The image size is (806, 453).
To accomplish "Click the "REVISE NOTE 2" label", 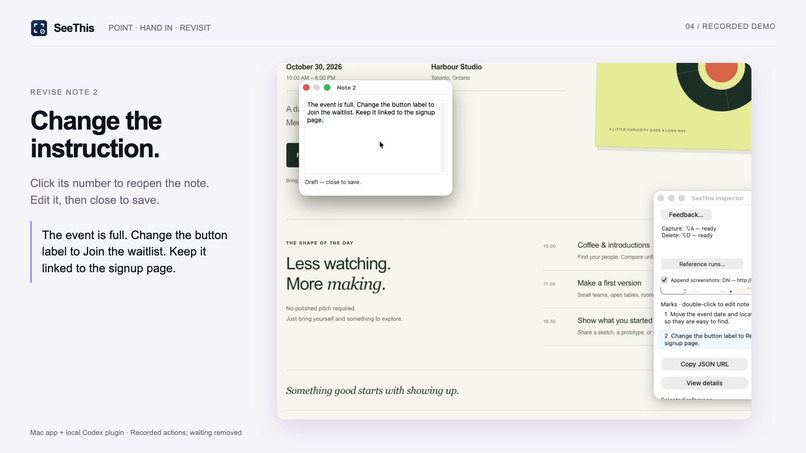I will 64,92.
